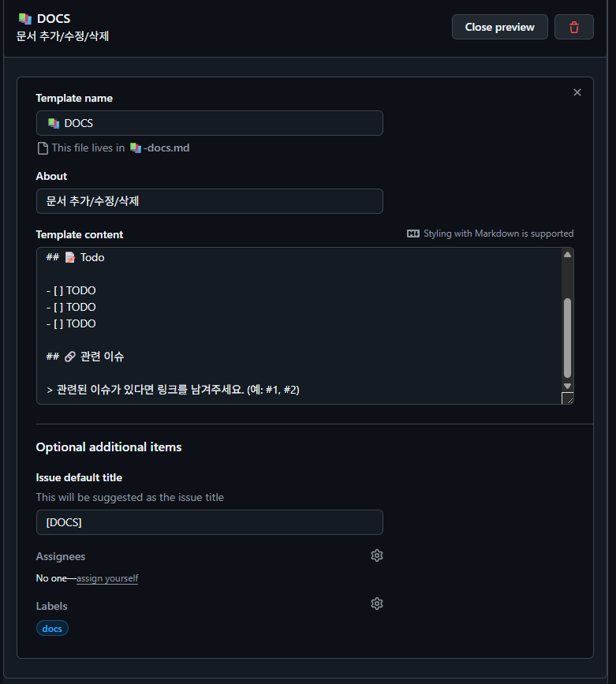This screenshot has height=684, width=616.
Task: Open the Assignees gear settings
Action: 377,555
